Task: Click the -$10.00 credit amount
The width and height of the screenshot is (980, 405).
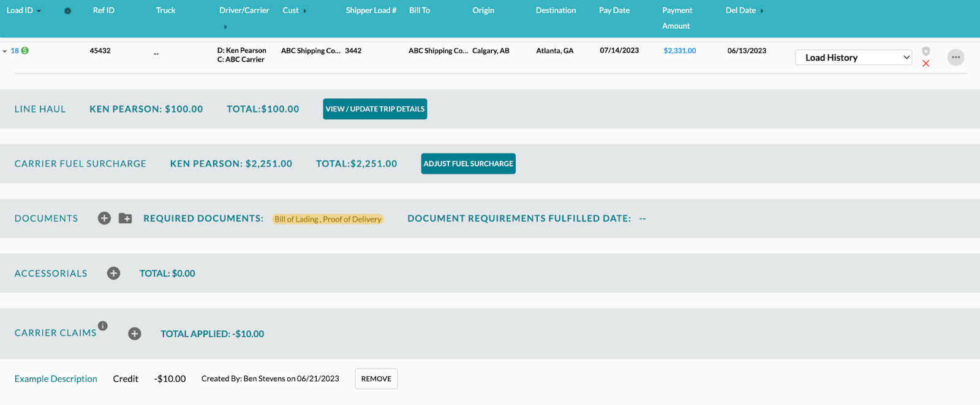Action: point(170,379)
